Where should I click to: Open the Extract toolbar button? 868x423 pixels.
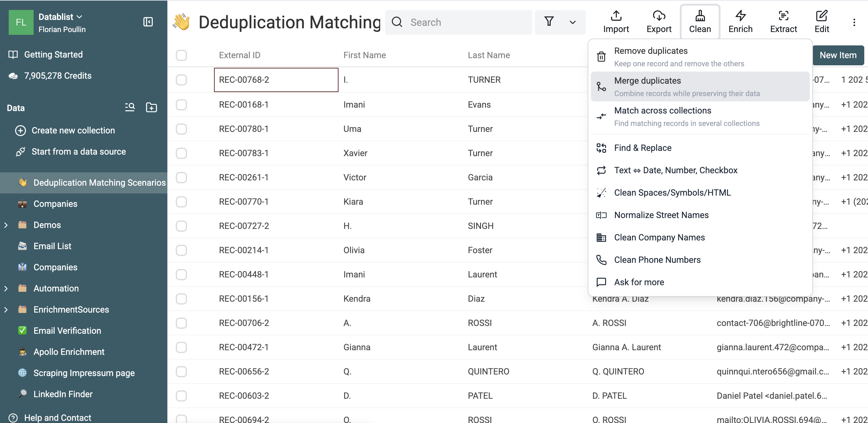783,22
